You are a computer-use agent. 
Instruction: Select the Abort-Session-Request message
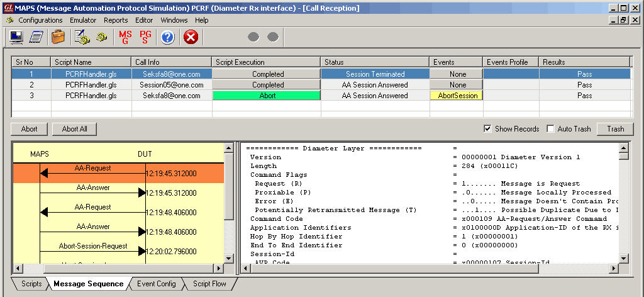(x=118, y=250)
